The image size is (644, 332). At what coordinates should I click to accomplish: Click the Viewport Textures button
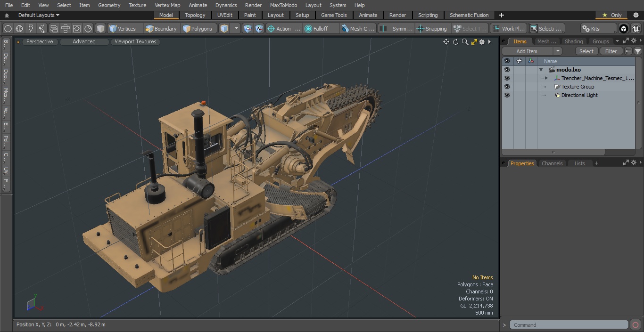(135, 41)
